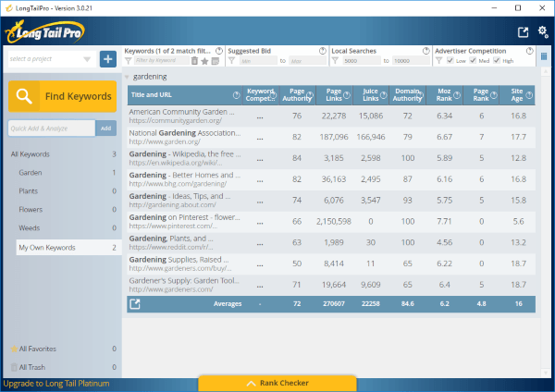Viewport: 555px width, 392px height.
Task: Click the export icon in the header
Action: 523,32
